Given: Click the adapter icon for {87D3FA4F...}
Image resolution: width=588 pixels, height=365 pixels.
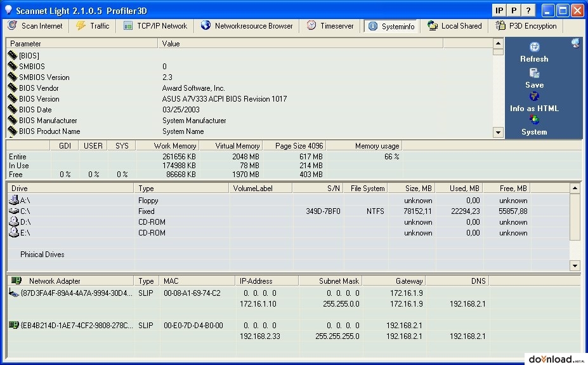Looking at the screenshot, I should click(14, 293).
